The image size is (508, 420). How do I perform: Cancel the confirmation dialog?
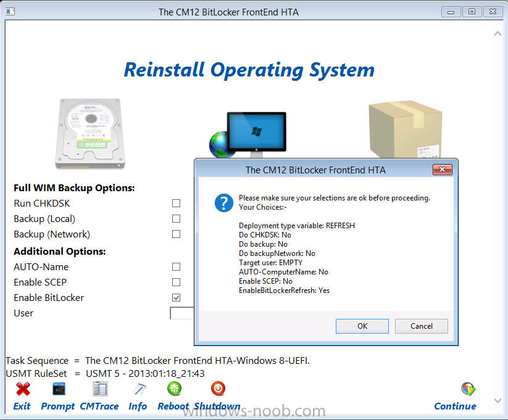pos(422,326)
